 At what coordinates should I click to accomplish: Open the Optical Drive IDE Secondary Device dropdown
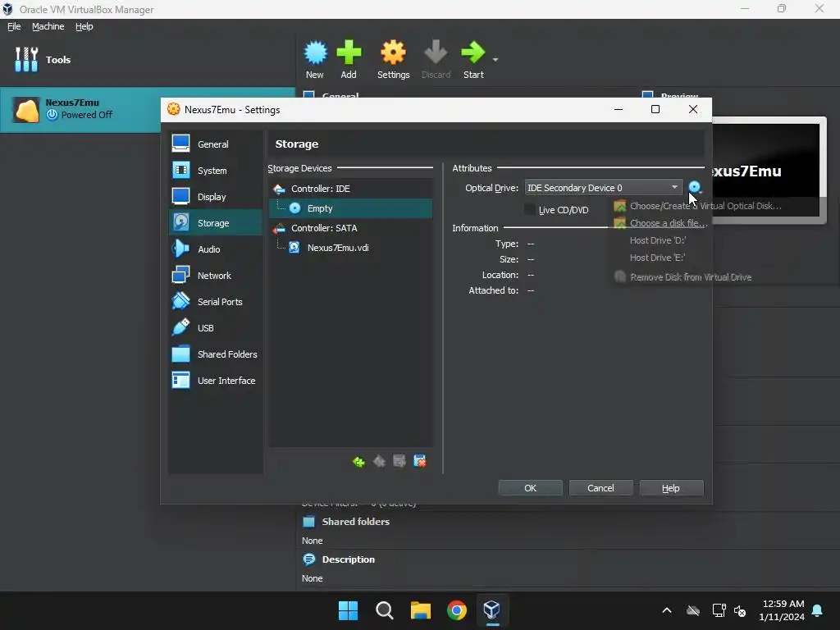click(x=604, y=188)
